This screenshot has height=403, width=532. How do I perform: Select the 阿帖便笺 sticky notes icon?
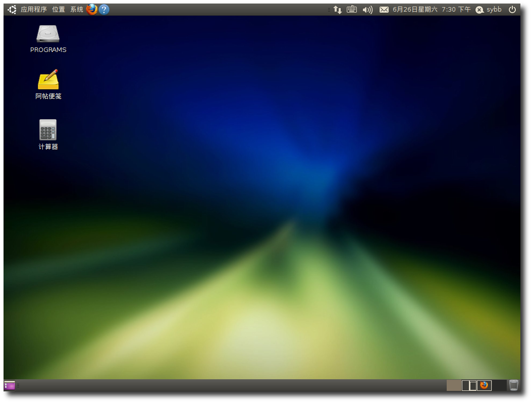tap(48, 84)
